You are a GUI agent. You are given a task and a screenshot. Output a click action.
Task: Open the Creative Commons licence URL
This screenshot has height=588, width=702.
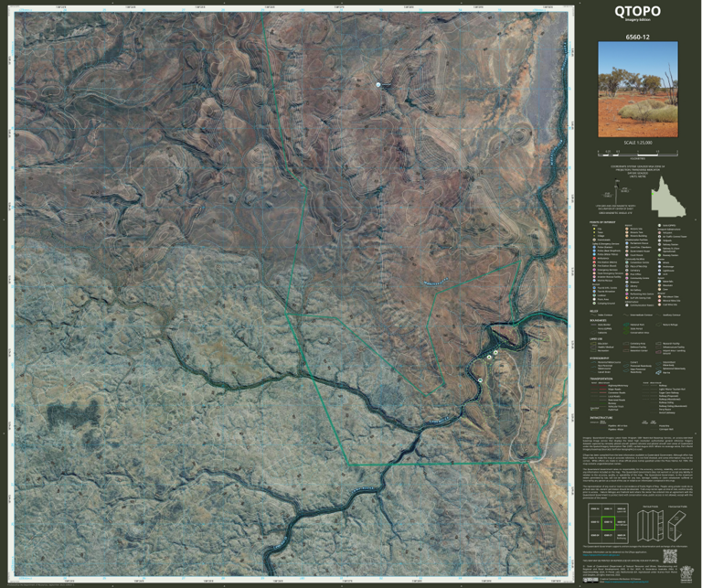(x=626, y=582)
